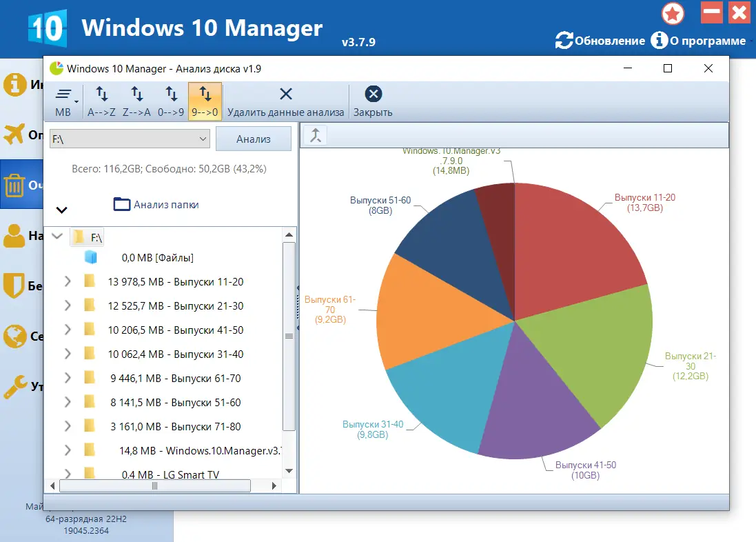Expand the Выпуски 41-50 folder

68,330
